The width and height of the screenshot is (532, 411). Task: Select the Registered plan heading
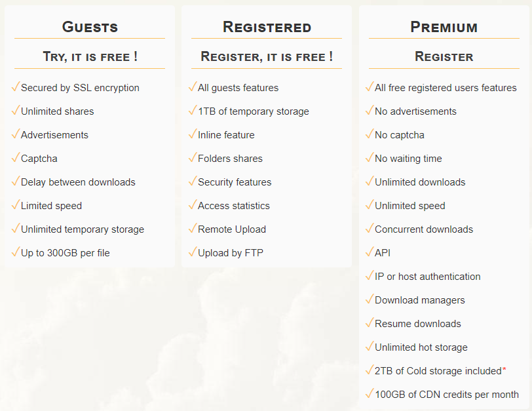[267, 27]
